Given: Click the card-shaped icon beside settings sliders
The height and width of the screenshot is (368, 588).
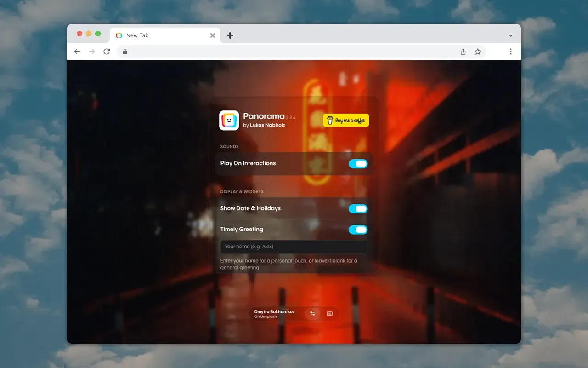Looking at the screenshot, I should (329, 314).
